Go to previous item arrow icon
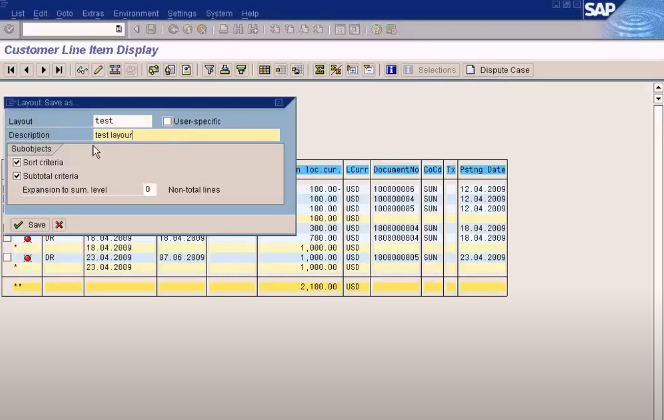This screenshot has width=664, height=420. [x=27, y=70]
